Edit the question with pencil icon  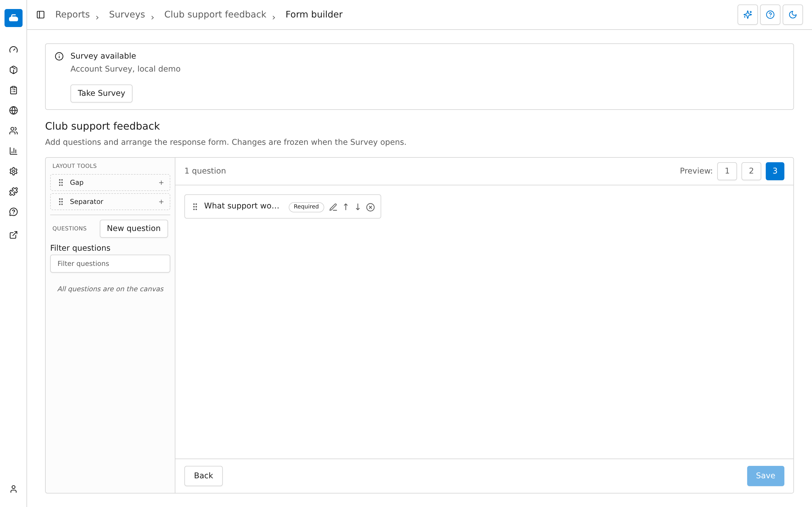coord(333,207)
